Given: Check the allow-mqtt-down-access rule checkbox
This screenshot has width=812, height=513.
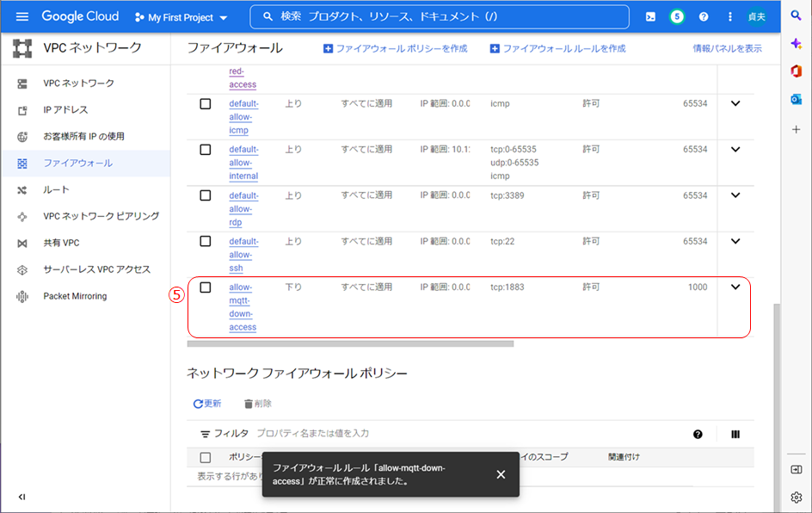Looking at the screenshot, I should [x=206, y=287].
